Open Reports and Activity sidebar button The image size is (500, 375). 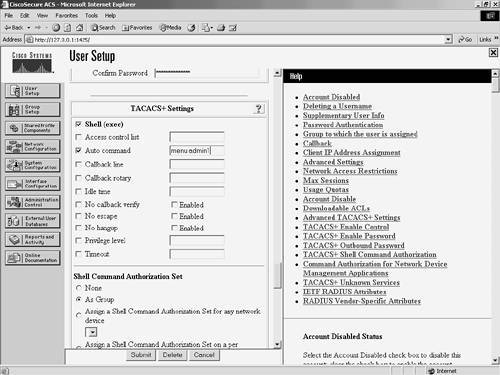pyautogui.click(x=33, y=239)
